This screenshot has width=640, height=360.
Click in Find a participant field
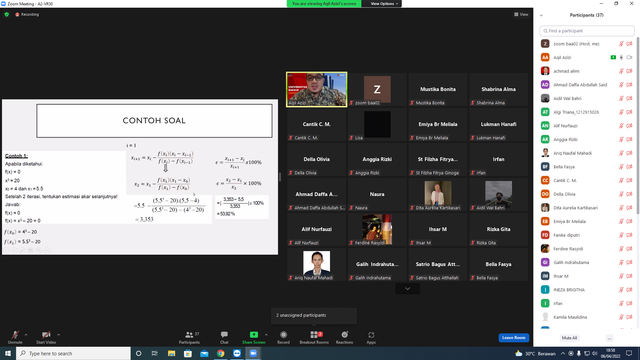point(587,31)
